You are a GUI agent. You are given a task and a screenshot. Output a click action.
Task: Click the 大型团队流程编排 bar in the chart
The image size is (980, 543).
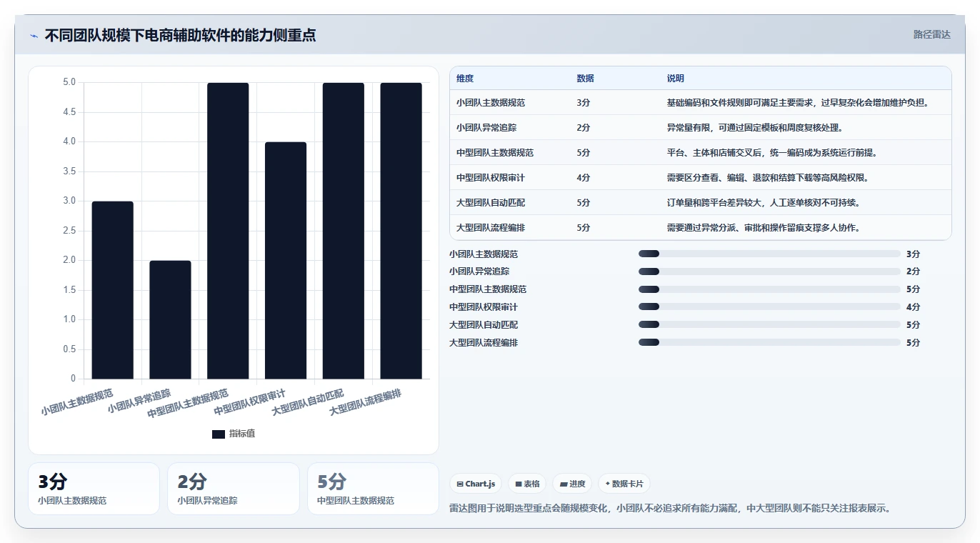click(x=401, y=231)
